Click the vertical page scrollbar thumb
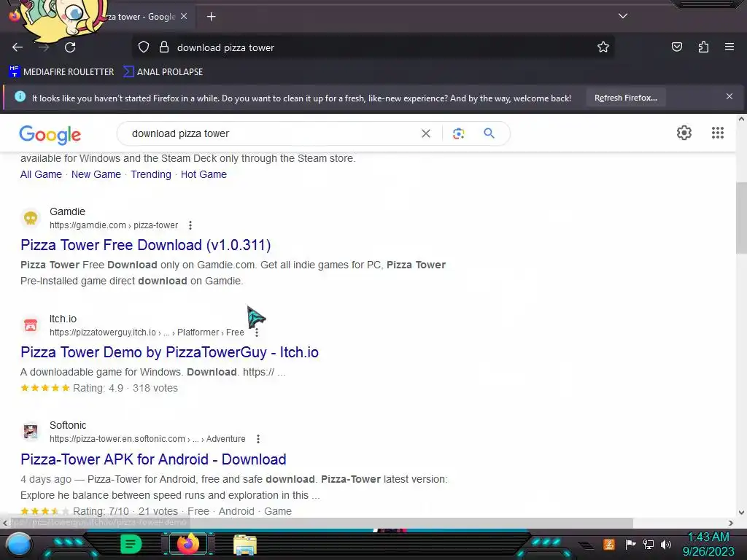The image size is (747, 560). click(x=741, y=219)
